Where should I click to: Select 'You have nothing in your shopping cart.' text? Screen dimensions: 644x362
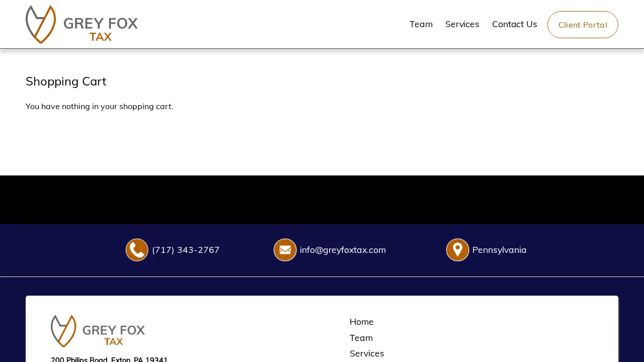pos(100,107)
